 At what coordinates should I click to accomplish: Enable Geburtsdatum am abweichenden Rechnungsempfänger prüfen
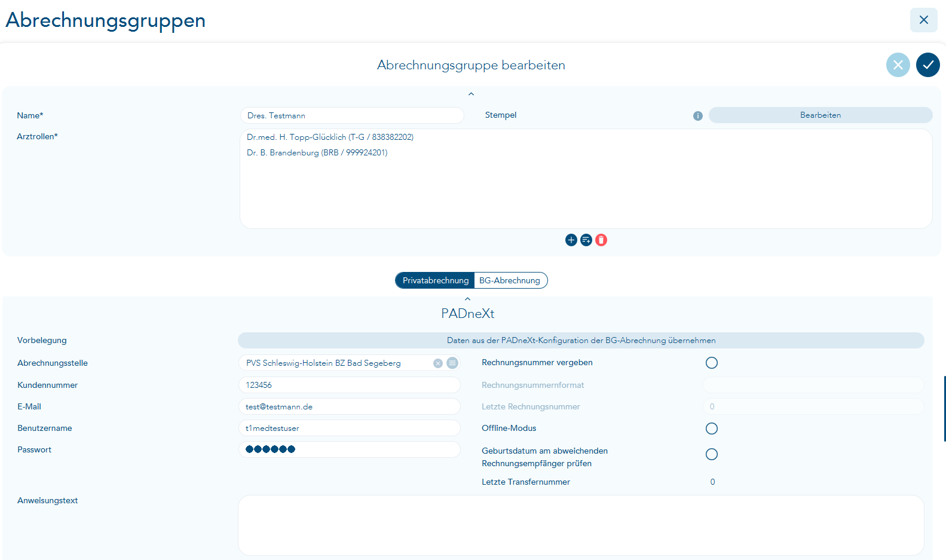click(711, 454)
